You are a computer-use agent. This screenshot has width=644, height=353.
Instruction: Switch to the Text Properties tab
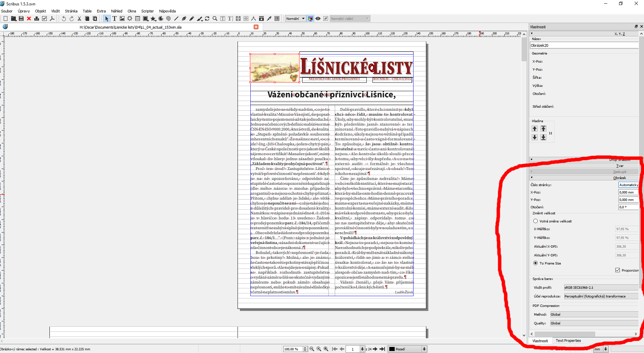point(568,341)
